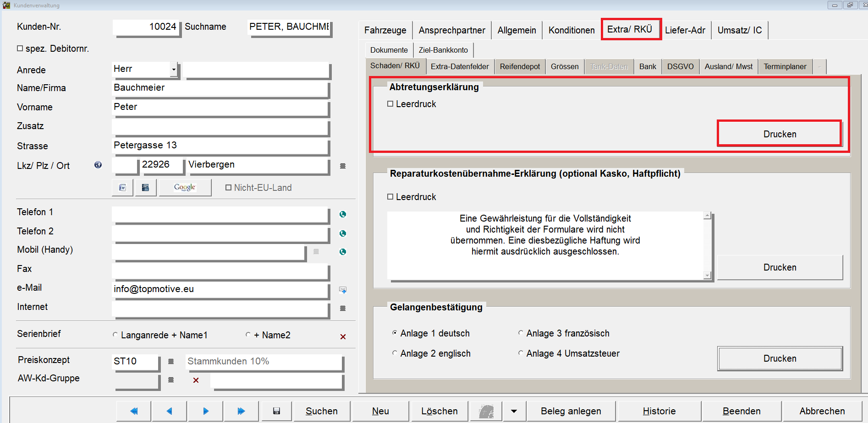Click the Löschen button
Screen dimensions: 868x423
(439, 411)
